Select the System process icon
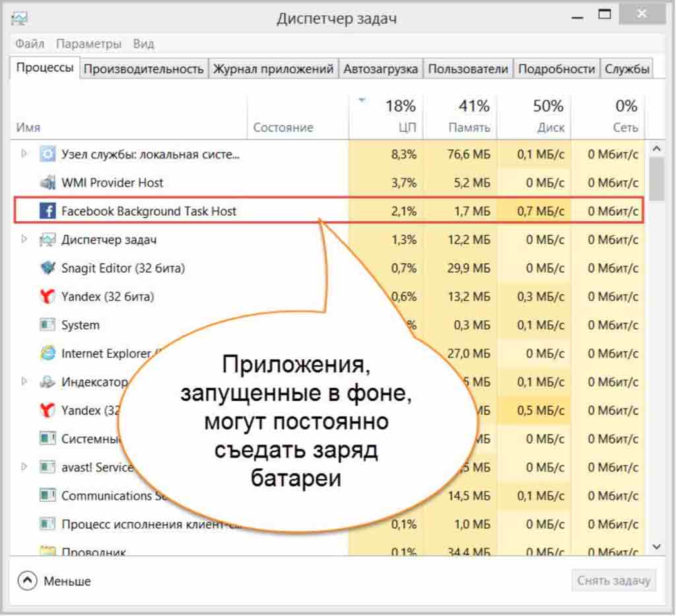Viewport: 676px width, 616px height. pyautogui.click(x=47, y=325)
